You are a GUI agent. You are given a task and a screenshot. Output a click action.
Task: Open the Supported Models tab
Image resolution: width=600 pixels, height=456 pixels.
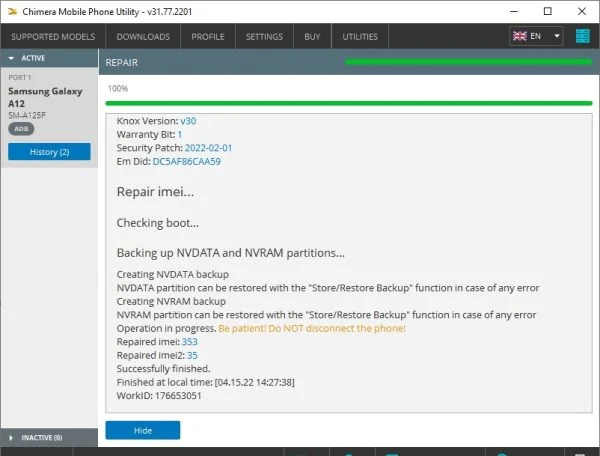(x=52, y=37)
